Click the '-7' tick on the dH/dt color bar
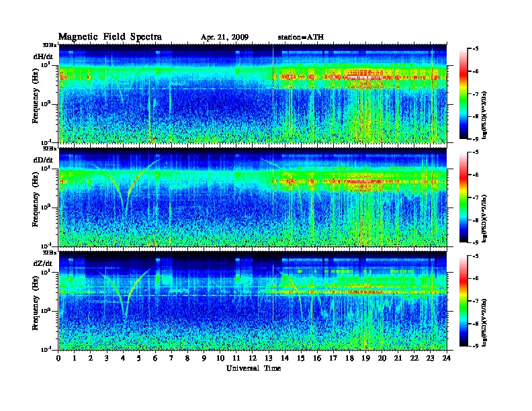Screen dimensions: 532x411 (x=476, y=94)
